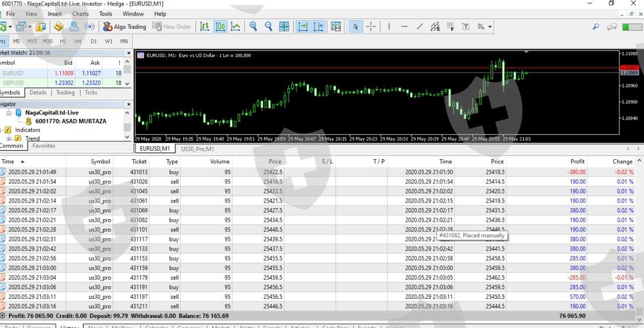
Task: Expand the Trend indicators node
Action: tap(9, 139)
